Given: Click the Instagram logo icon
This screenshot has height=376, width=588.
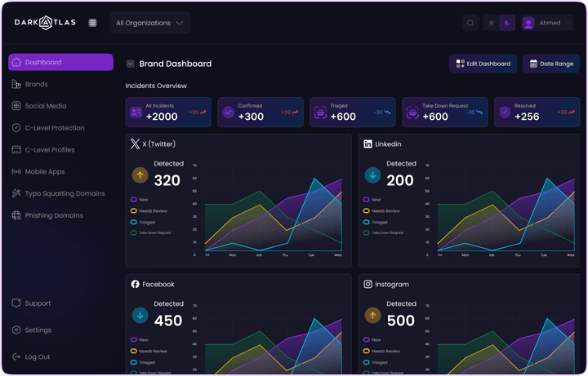Looking at the screenshot, I should tap(367, 285).
